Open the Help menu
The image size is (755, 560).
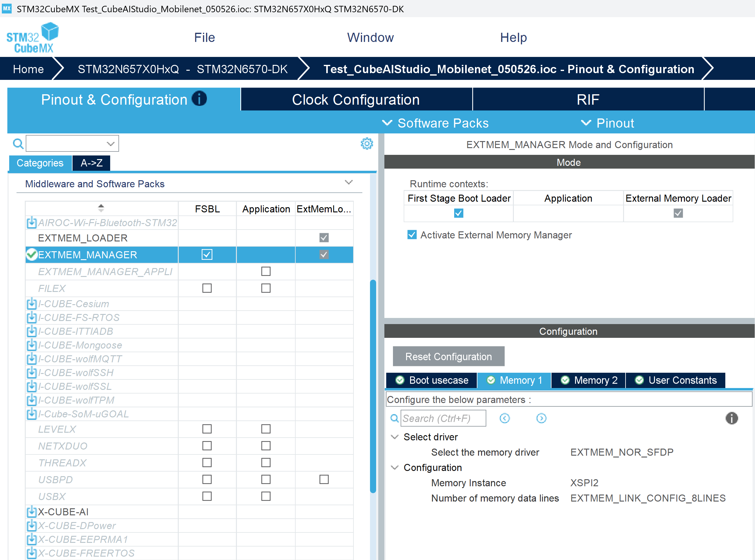click(x=513, y=37)
